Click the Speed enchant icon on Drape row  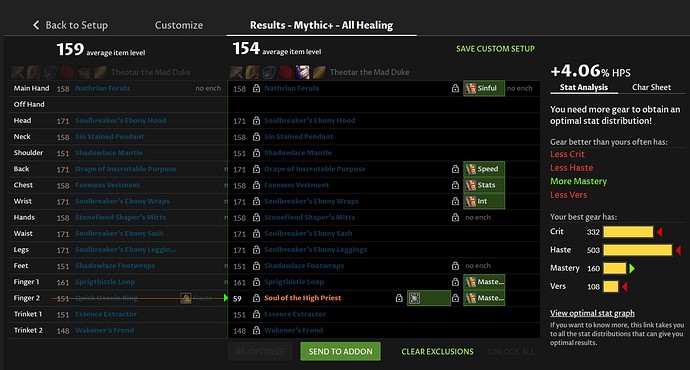[470, 169]
